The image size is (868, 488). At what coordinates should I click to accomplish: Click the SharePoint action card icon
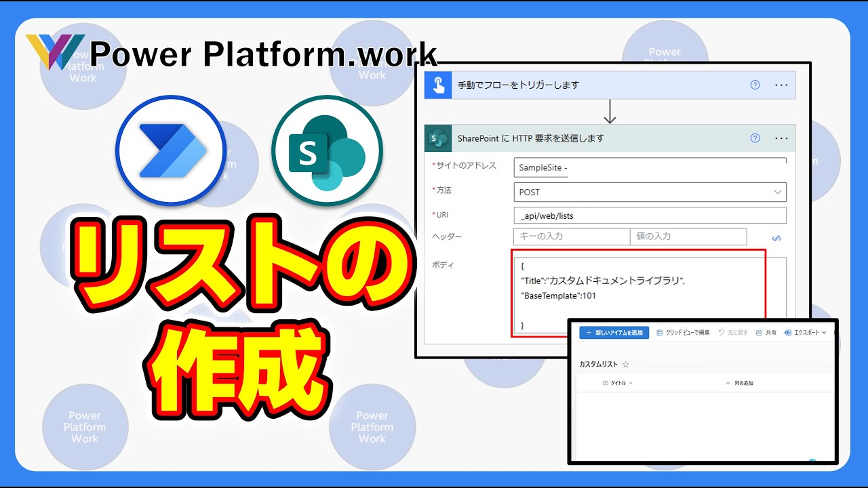coord(438,138)
